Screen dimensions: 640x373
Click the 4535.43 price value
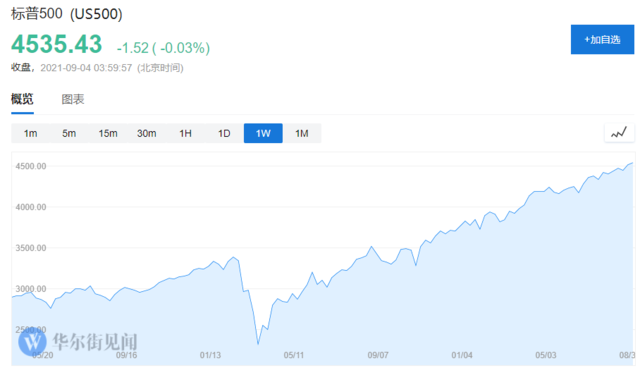[56, 44]
